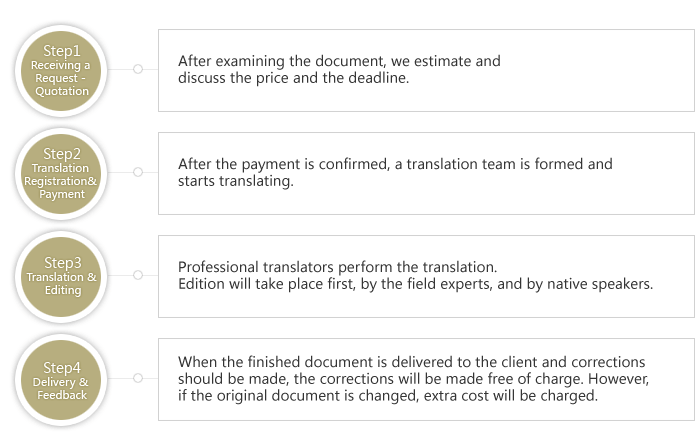Viewport: 695px width, 436px height.
Task: Select the Step1 quotation description box
Action: pyautogui.click(x=426, y=70)
